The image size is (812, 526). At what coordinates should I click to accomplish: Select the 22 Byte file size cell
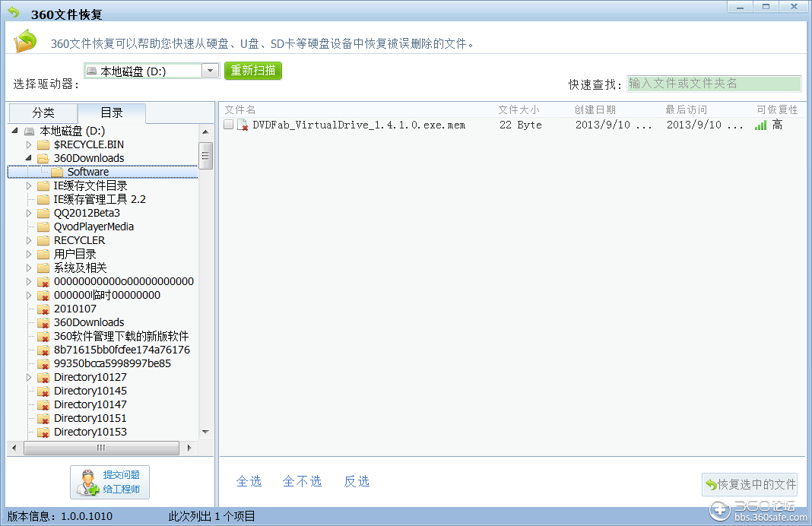coord(521,125)
